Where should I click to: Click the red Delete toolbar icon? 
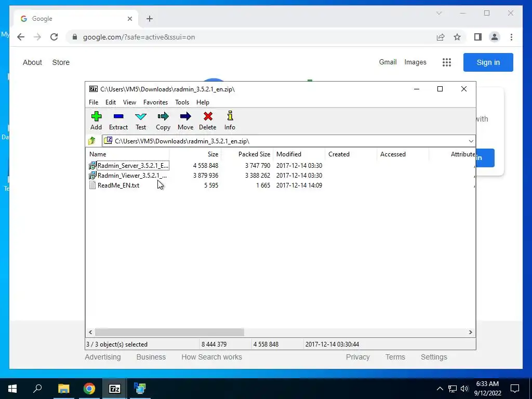[x=208, y=117]
